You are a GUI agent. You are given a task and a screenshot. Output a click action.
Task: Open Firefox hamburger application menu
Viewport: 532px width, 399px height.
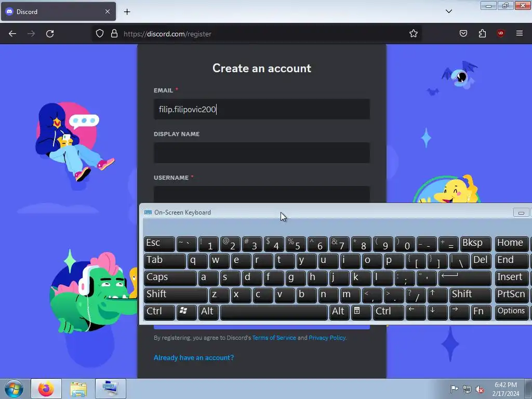pyautogui.click(x=520, y=33)
